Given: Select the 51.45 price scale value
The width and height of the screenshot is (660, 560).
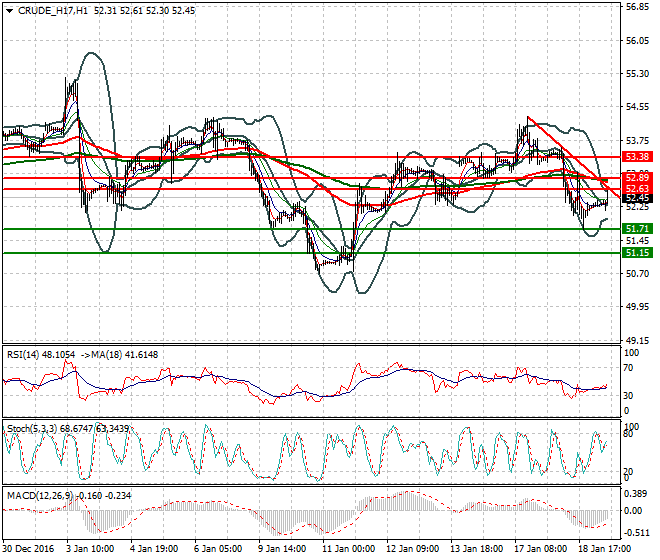Looking at the screenshot, I should (637, 240).
